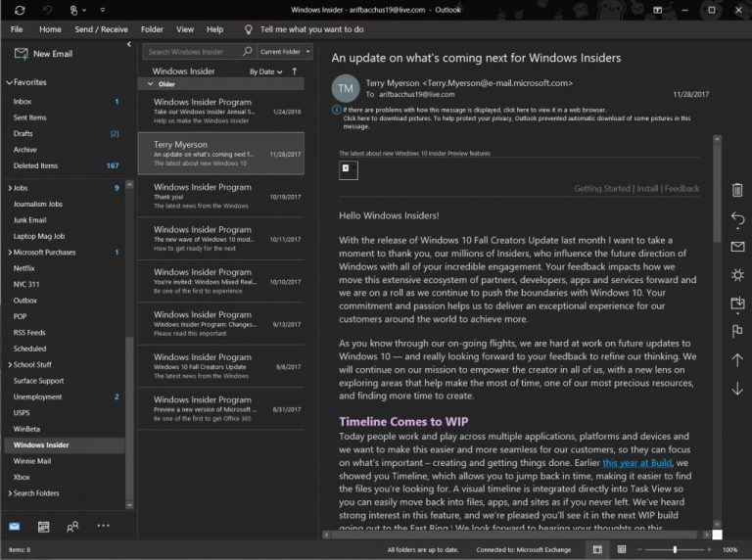
Task: Click the Ribbon Display Options icon
Action: coord(658,10)
